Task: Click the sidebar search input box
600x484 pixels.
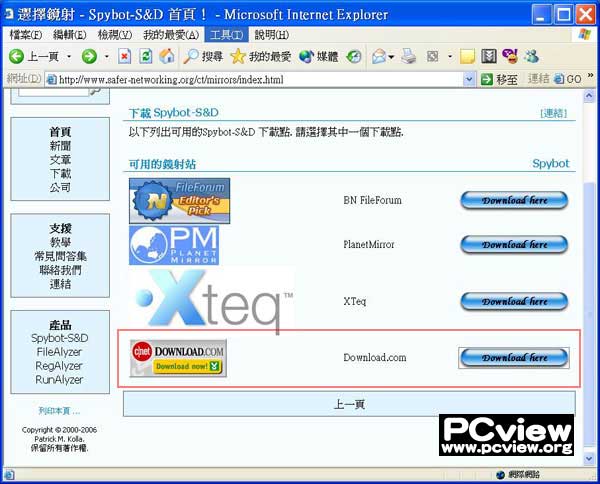Action: (54, 92)
